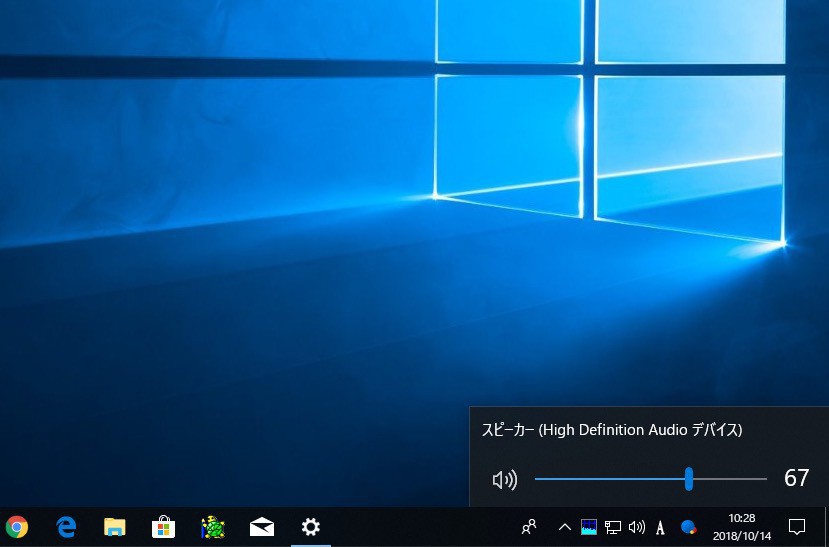Open the Mail app from the taskbar
This screenshot has width=829, height=547.
pyautogui.click(x=262, y=527)
